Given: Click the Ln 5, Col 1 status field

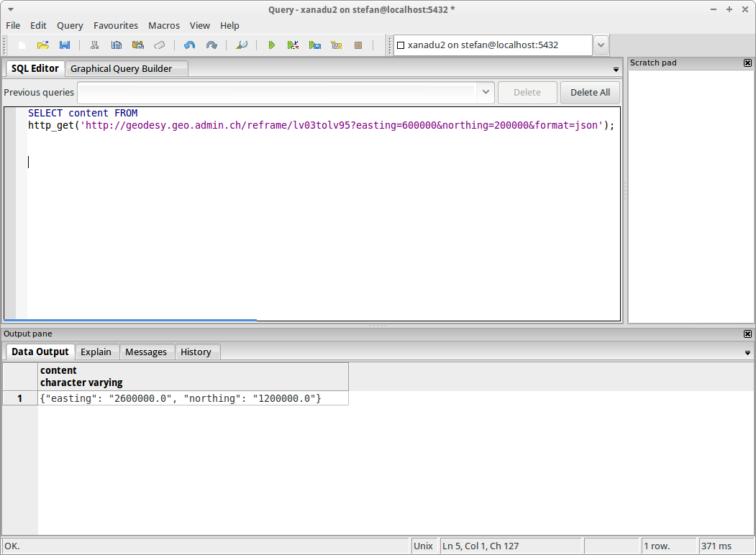Looking at the screenshot, I should (x=511, y=546).
